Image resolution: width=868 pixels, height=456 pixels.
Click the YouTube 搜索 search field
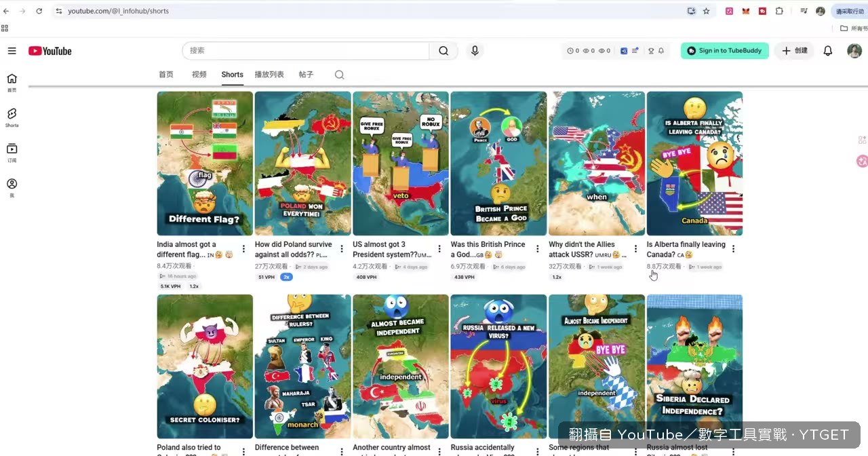pos(306,51)
